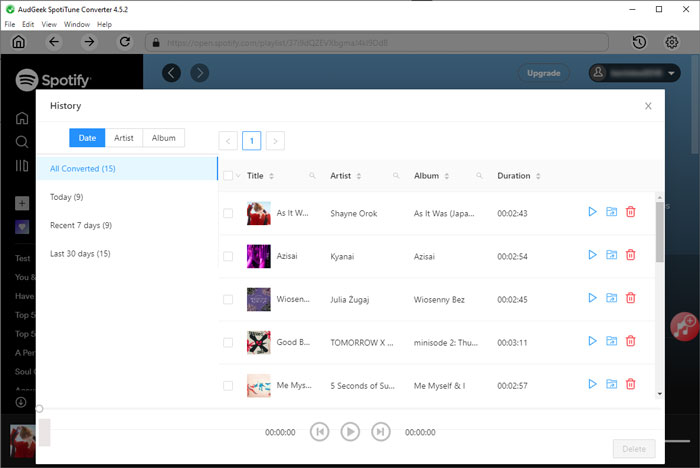The image size is (700, 468).
Task: Go to page 1
Action: 251,141
